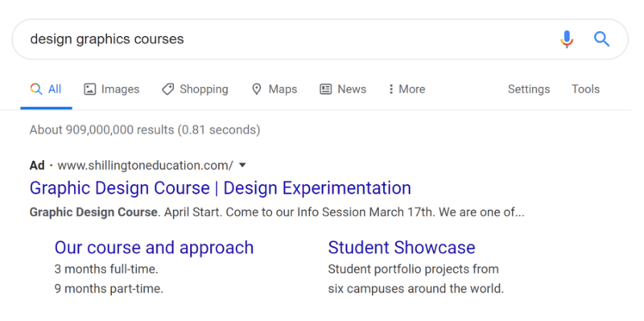This screenshot has width=644, height=321.
Task: Click the three-dot icon beside More
Action: point(391,89)
